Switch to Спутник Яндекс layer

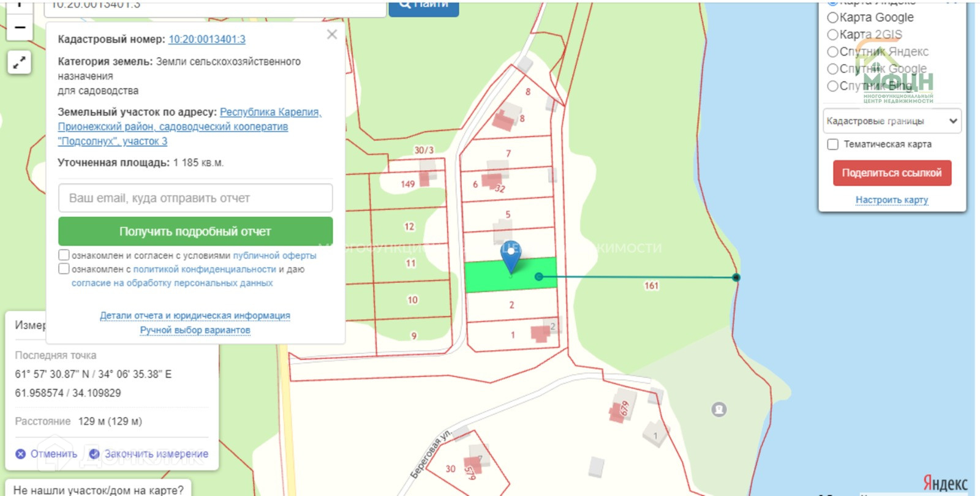tap(833, 52)
